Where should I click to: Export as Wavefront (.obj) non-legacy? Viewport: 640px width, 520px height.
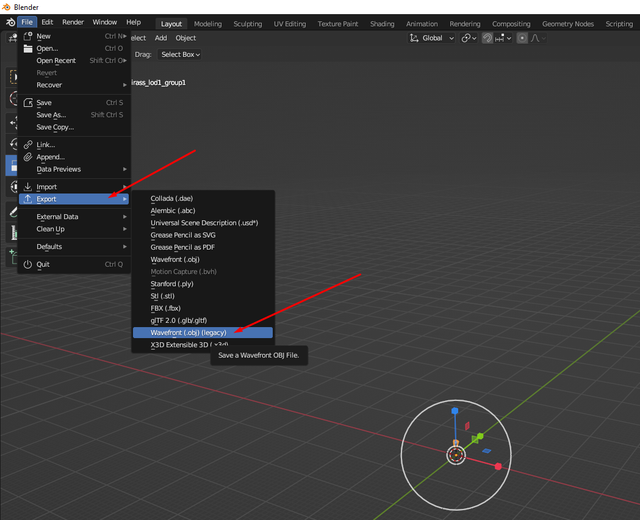click(x=203, y=260)
